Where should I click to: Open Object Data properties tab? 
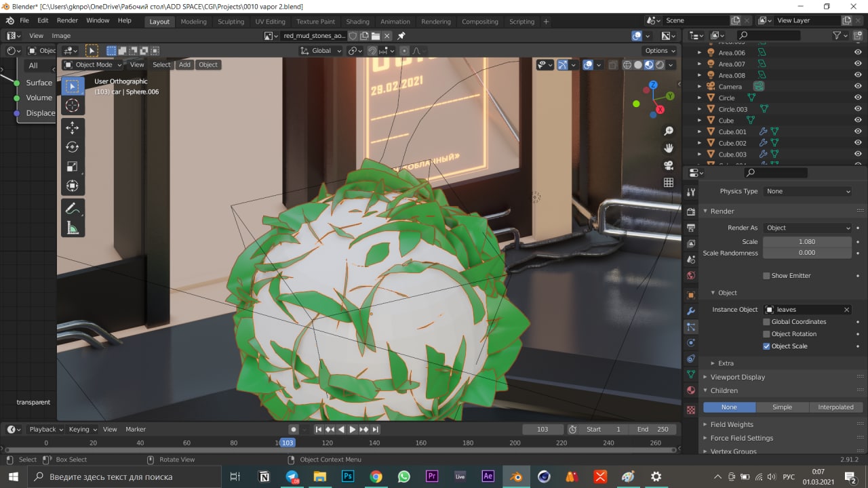tap(691, 374)
